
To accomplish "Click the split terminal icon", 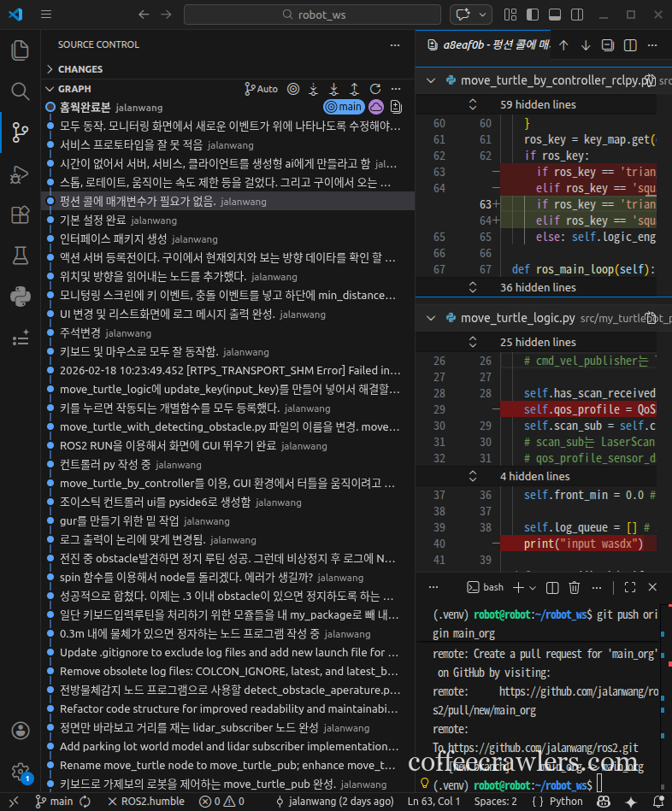I will pyautogui.click(x=552, y=587).
